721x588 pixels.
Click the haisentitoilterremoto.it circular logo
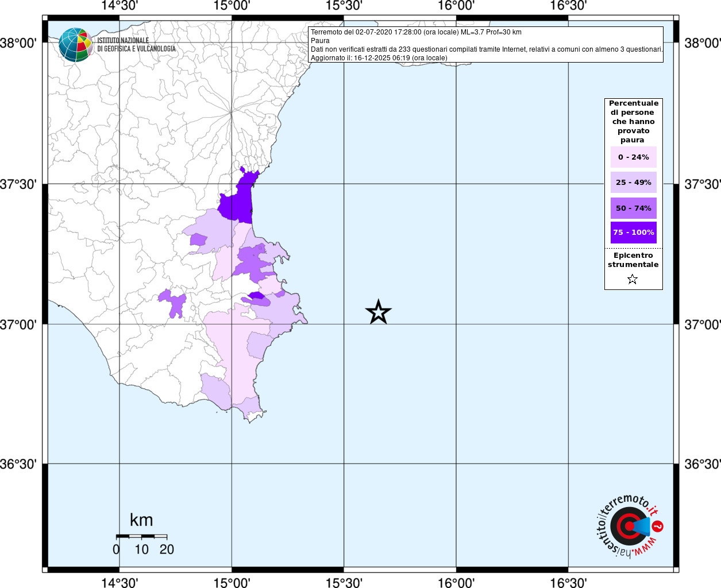coord(629,527)
